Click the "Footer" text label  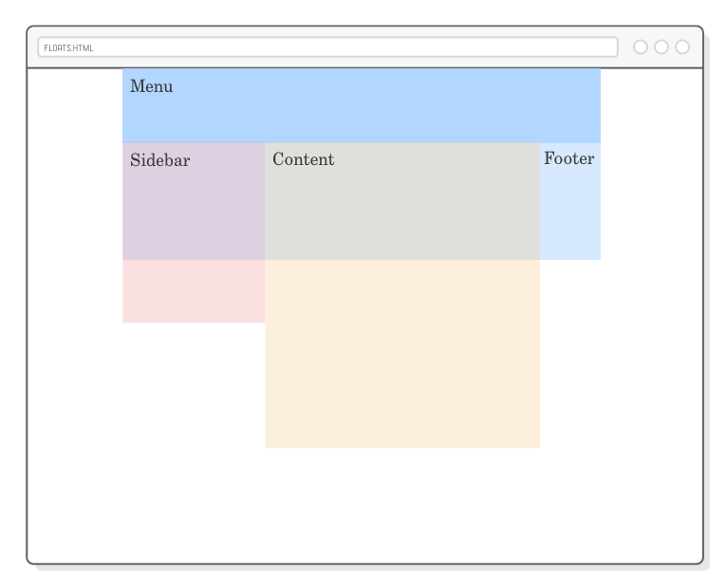pos(569,158)
